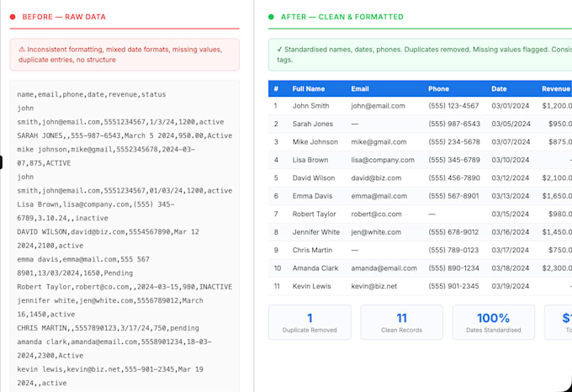Select the robert@co.com cell

pos(376,214)
